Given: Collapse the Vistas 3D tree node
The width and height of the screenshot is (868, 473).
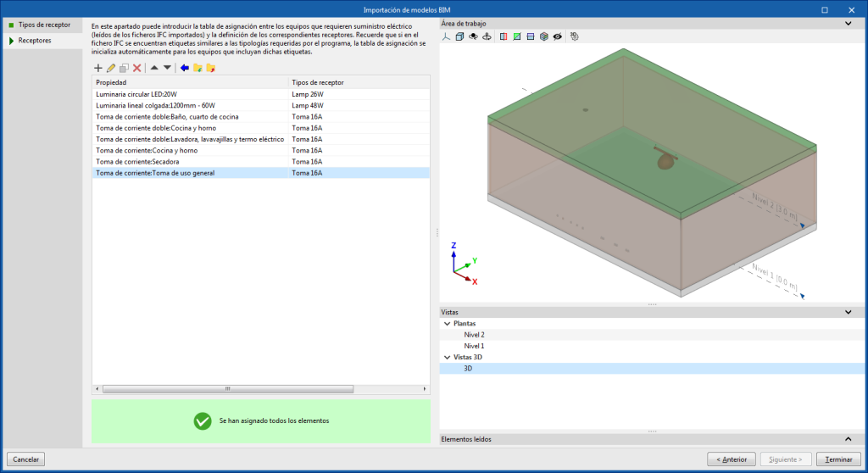Looking at the screenshot, I should tap(448, 357).
